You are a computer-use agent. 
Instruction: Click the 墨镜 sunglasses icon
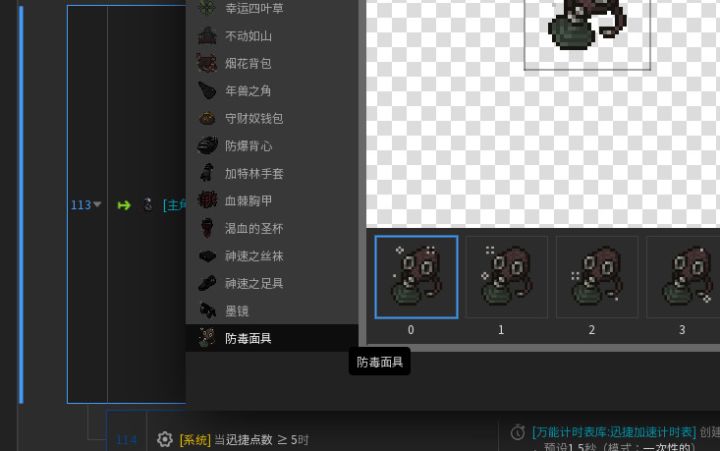[x=208, y=311]
